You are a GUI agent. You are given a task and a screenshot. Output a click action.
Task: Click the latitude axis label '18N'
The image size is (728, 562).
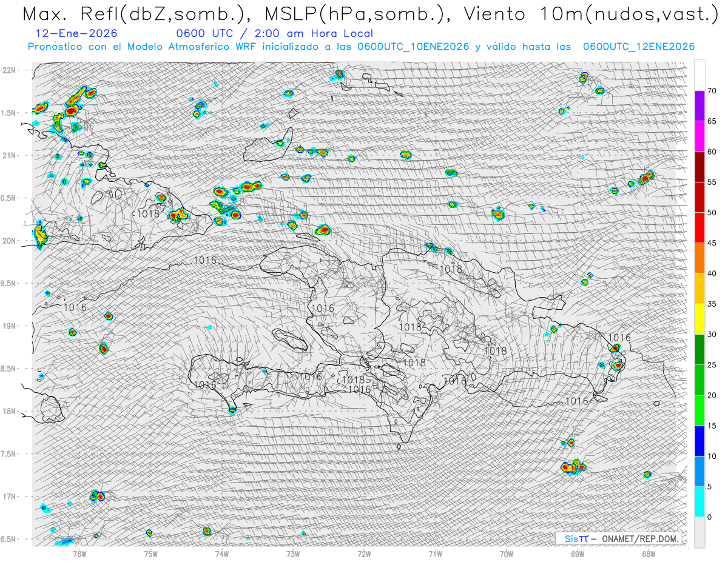[x=10, y=411]
